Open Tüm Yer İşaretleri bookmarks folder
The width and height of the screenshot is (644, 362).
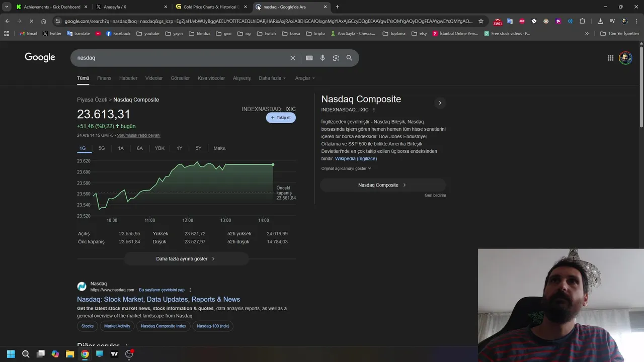point(619,34)
